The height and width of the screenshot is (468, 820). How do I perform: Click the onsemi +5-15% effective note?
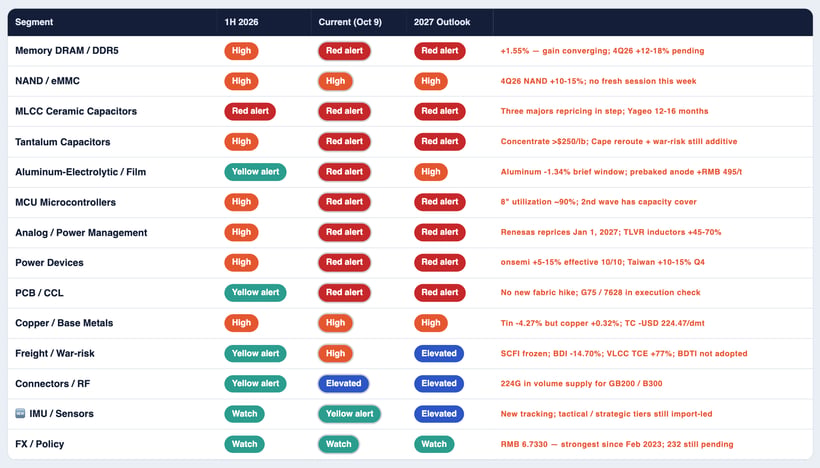(602, 262)
